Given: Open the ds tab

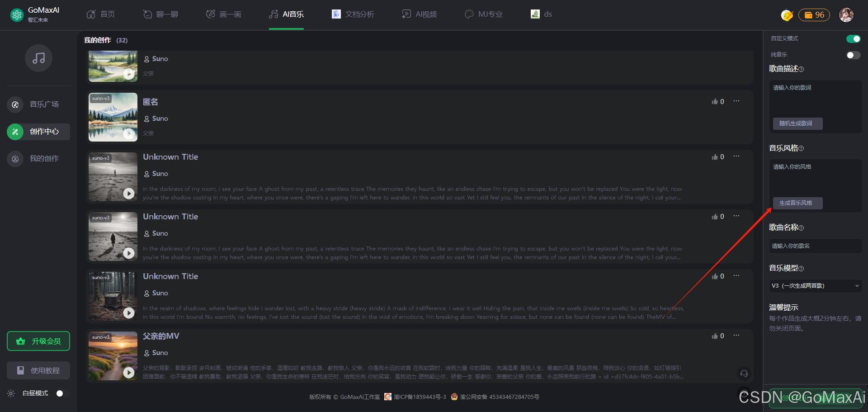Looking at the screenshot, I should tap(541, 14).
